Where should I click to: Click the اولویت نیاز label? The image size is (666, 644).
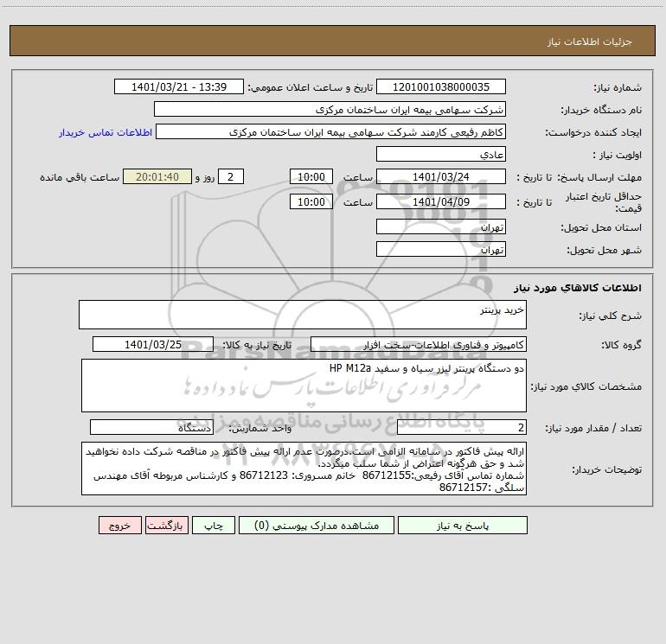click(618, 156)
